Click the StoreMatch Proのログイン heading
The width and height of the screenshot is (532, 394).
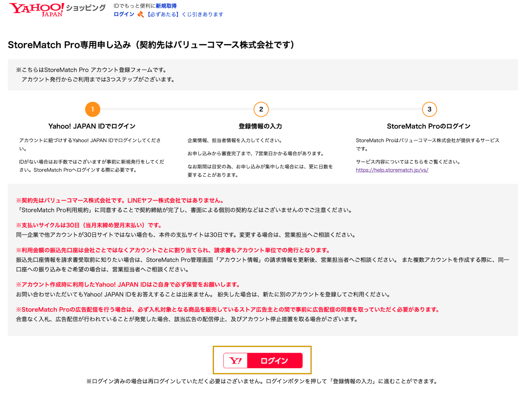click(x=429, y=126)
